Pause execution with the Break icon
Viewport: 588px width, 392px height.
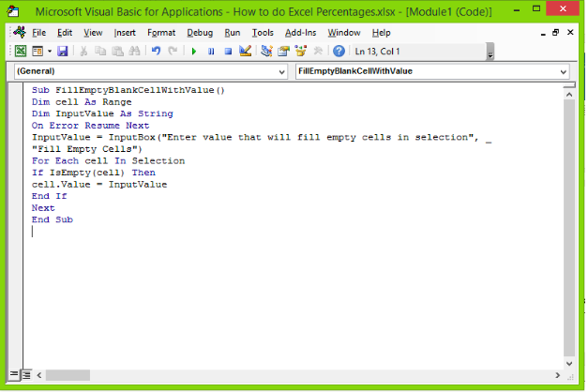pos(211,52)
